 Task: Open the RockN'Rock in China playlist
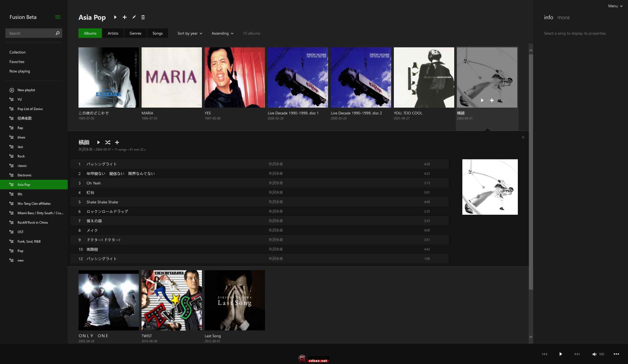click(x=34, y=223)
